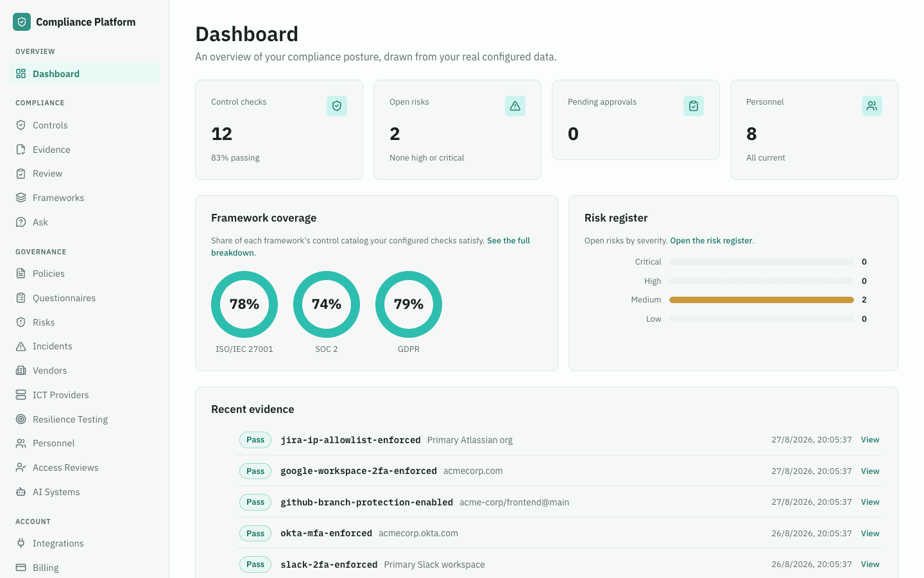
Task: Click the Ask question-mark icon
Action: (21, 222)
